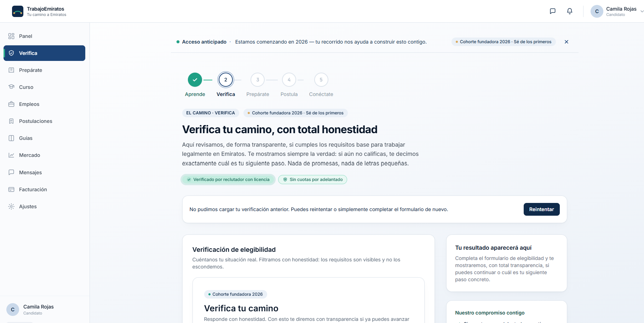Click the 'Verifica tu camino, con total honestidad' title
The image size is (644, 323).
tap(280, 130)
